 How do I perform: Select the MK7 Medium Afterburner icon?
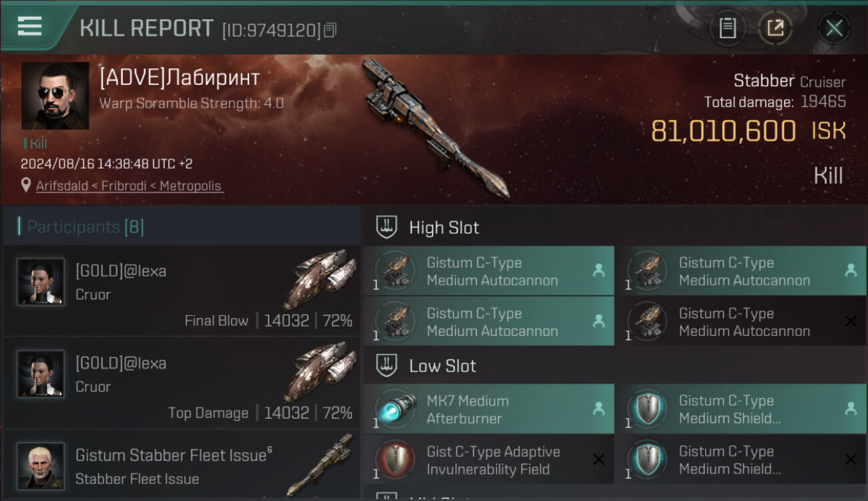pyautogui.click(x=395, y=409)
